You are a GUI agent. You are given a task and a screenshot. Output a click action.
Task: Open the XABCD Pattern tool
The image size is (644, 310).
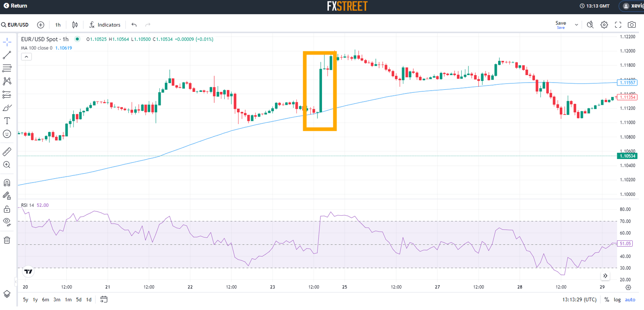[x=7, y=81]
